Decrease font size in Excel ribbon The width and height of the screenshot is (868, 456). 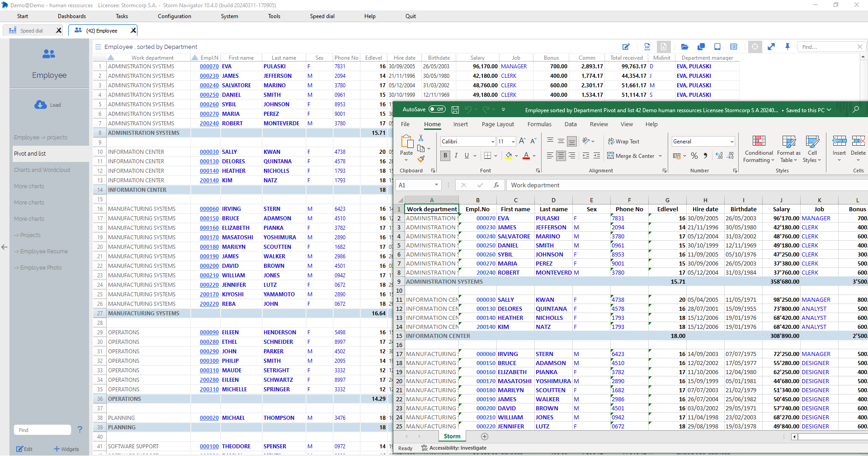(533, 141)
